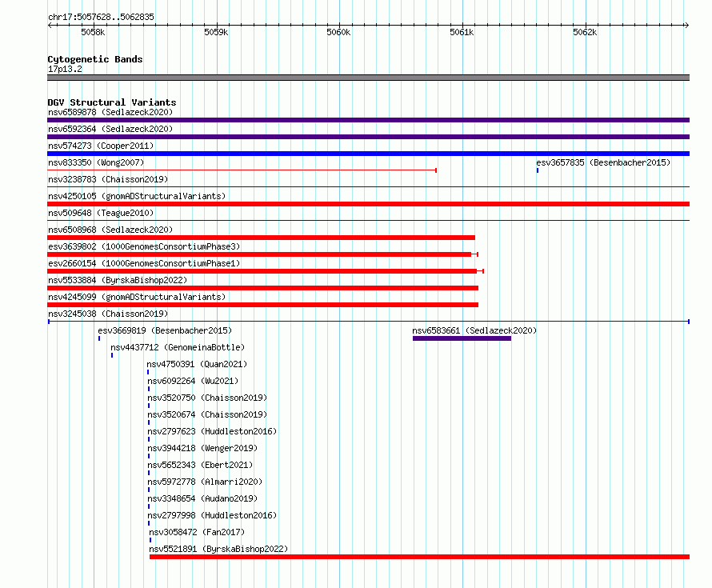The image size is (712, 588).
Task: Open nsv2797998 (Huddleston2016) label
Action: (x=212, y=515)
